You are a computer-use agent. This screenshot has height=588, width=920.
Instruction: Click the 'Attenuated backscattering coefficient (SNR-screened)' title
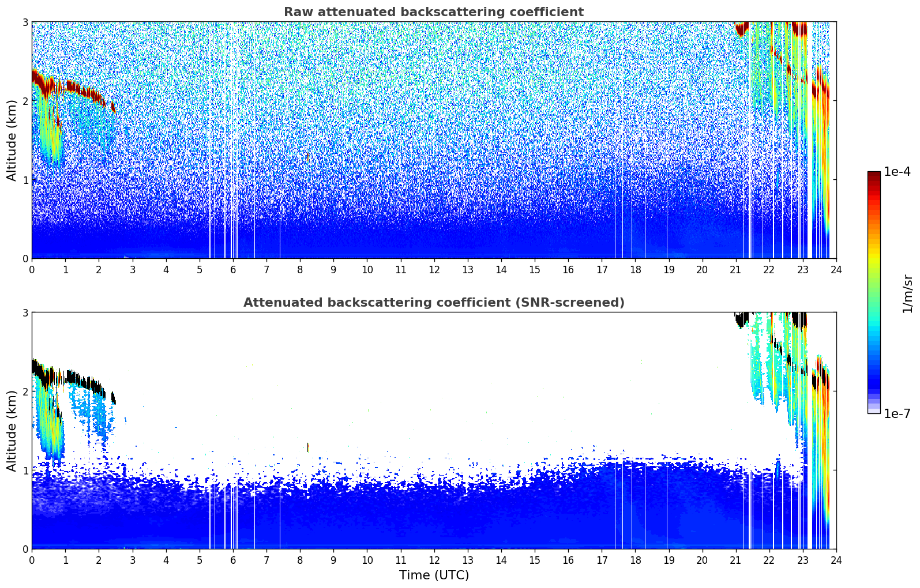coord(434,303)
